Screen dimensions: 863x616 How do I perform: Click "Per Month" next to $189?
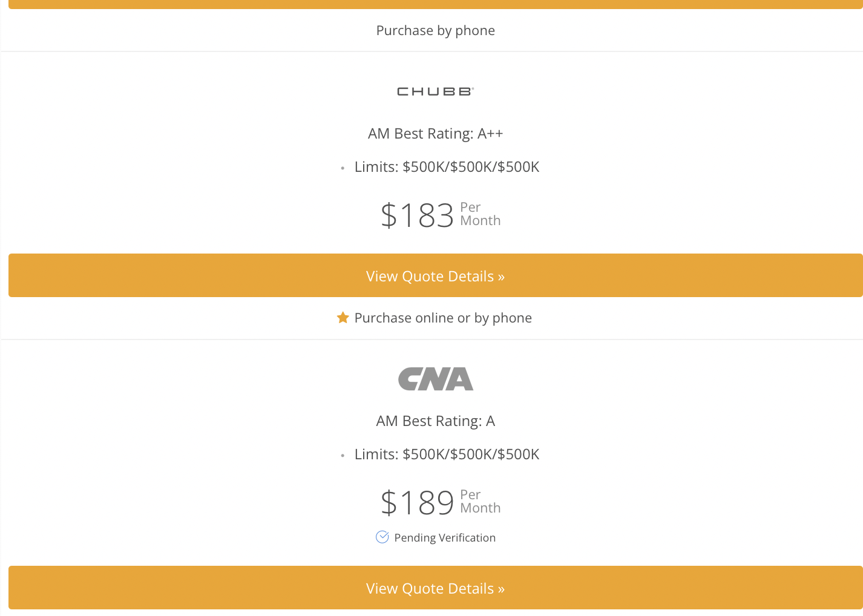click(480, 502)
